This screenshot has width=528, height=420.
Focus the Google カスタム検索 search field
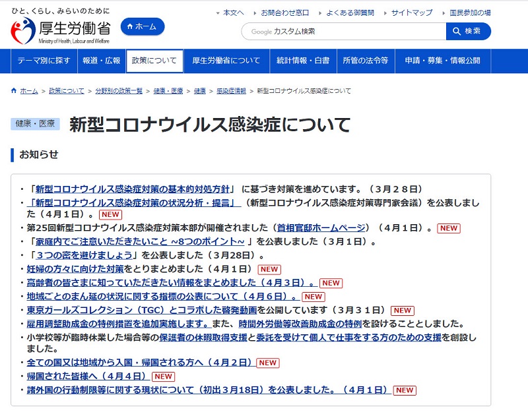click(343, 31)
